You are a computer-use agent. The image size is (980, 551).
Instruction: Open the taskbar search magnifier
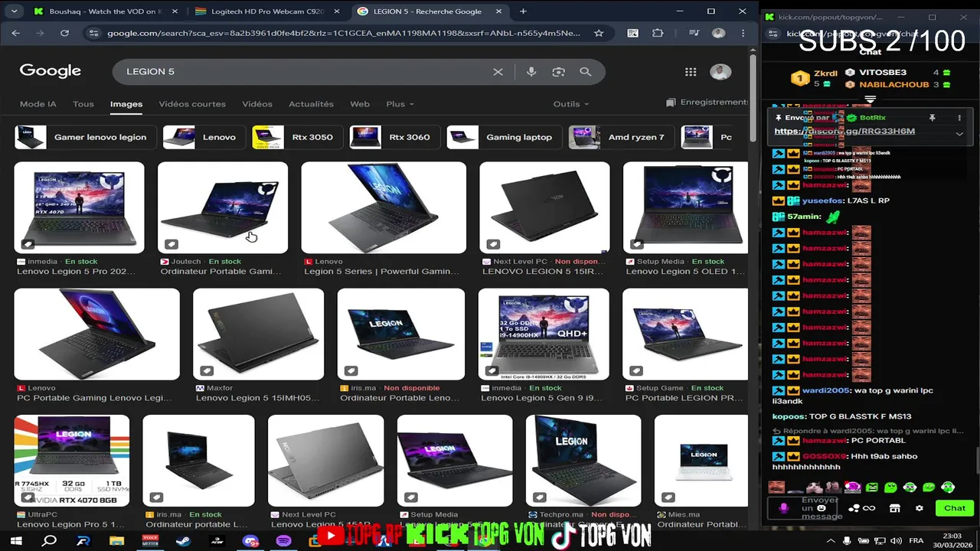click(x=50, y=541)
